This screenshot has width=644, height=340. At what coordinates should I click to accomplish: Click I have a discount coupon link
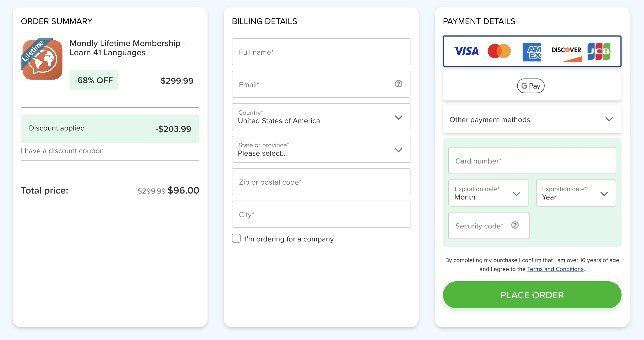point(62,151)
